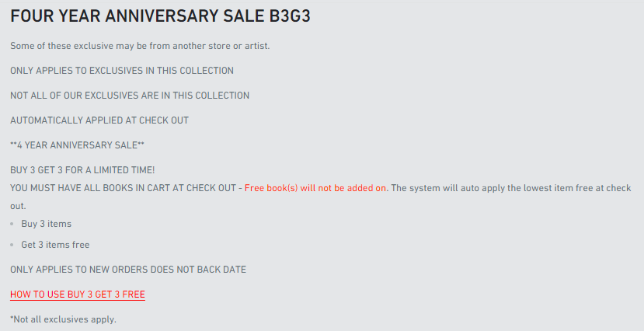Click the wrapped word 'out.' below the cart sentence
Image resolution: width=644 pixels, height=331 pixels.
(18, 206)
